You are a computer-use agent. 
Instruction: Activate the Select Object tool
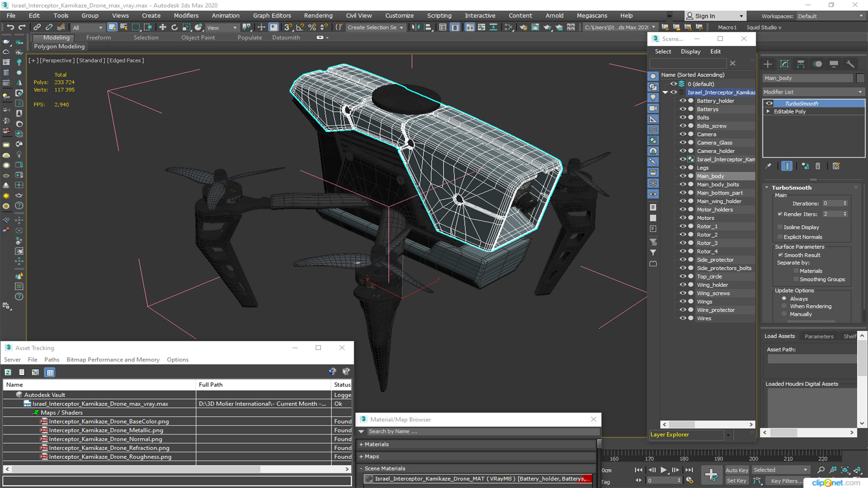point(112,27)
